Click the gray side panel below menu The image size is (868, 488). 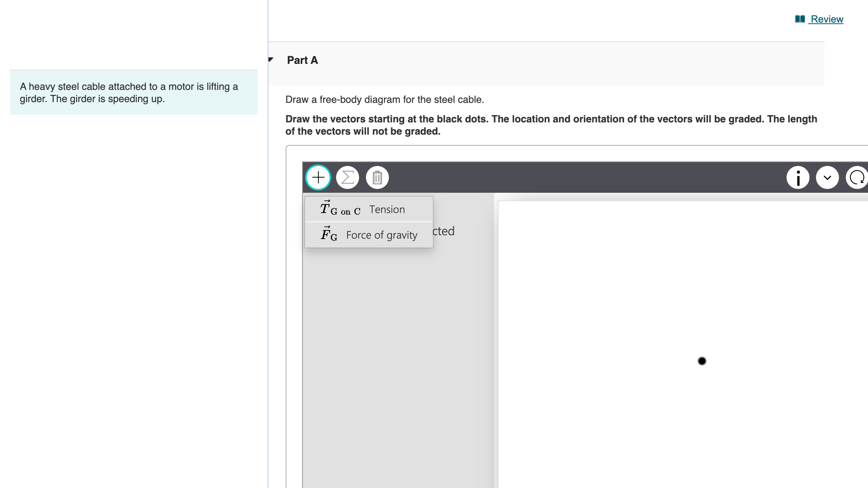(x=398, y=344)
